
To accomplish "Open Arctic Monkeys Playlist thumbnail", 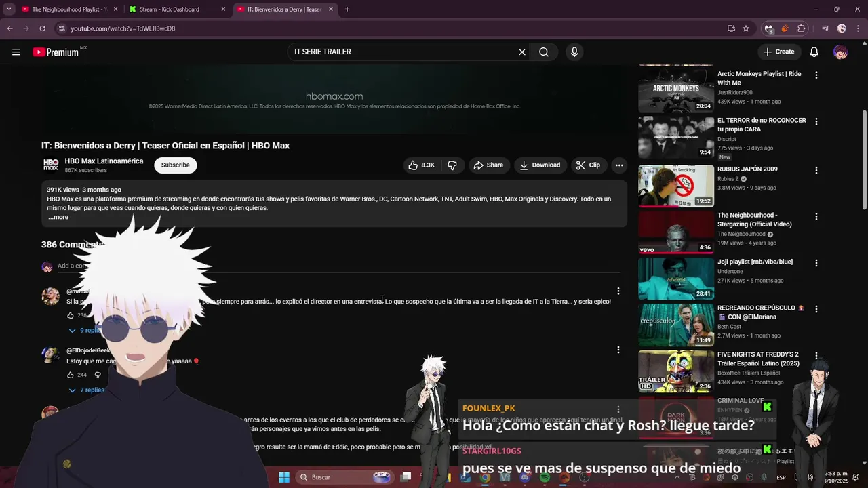I will click(676, 90).
